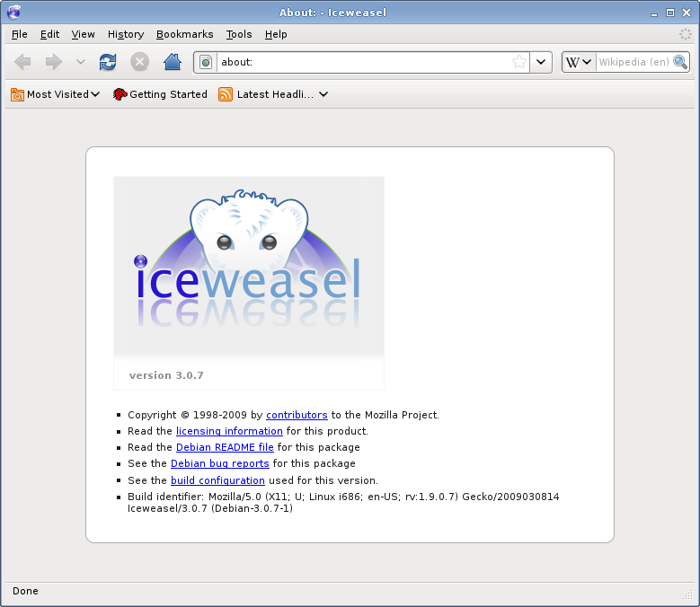Open the Edit menu
This screenshot has width=700, height=607.
pos(49,34)
